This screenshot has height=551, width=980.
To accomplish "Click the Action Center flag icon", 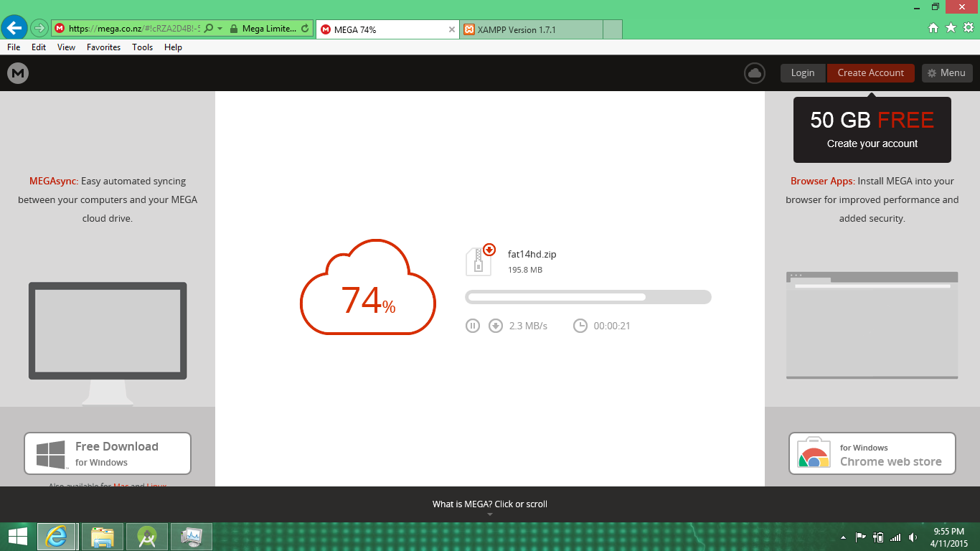I will coord(861,537).
